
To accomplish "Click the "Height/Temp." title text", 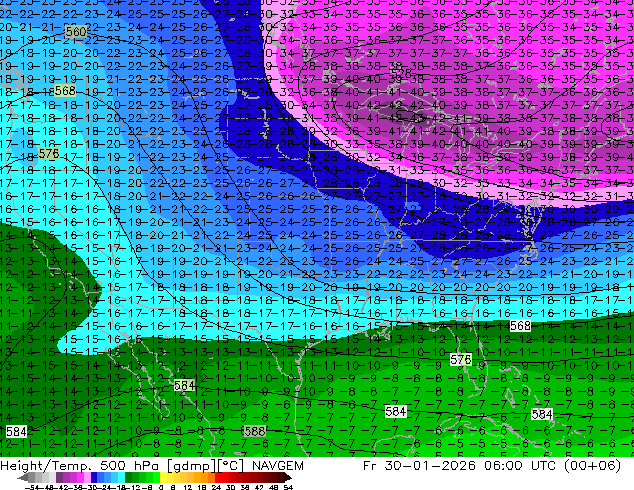I will click(46, 466).
